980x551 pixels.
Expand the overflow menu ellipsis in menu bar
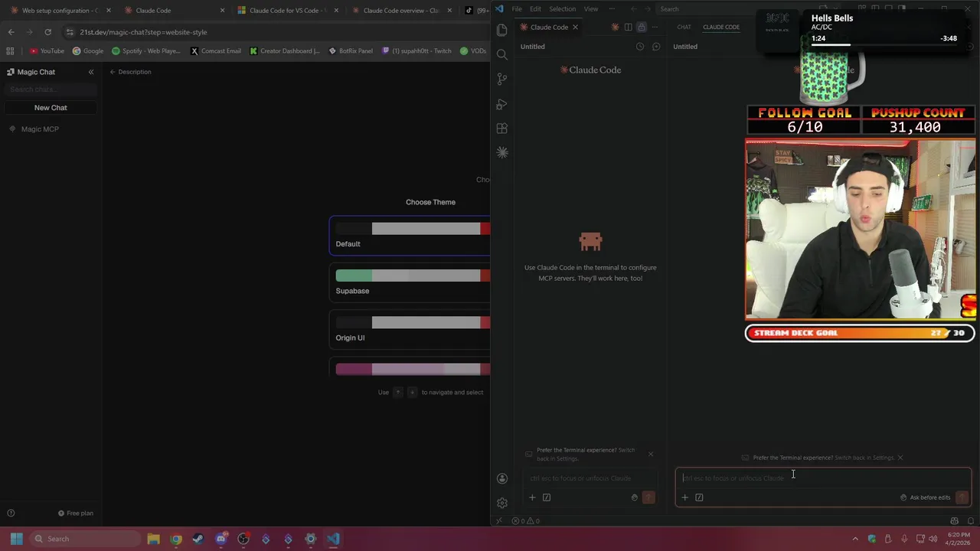612,9
